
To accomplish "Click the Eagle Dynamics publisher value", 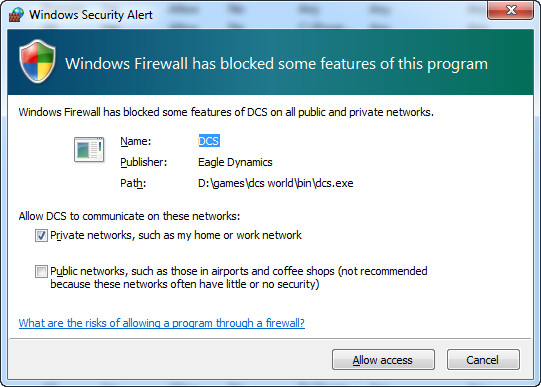I will pos(235,162).
